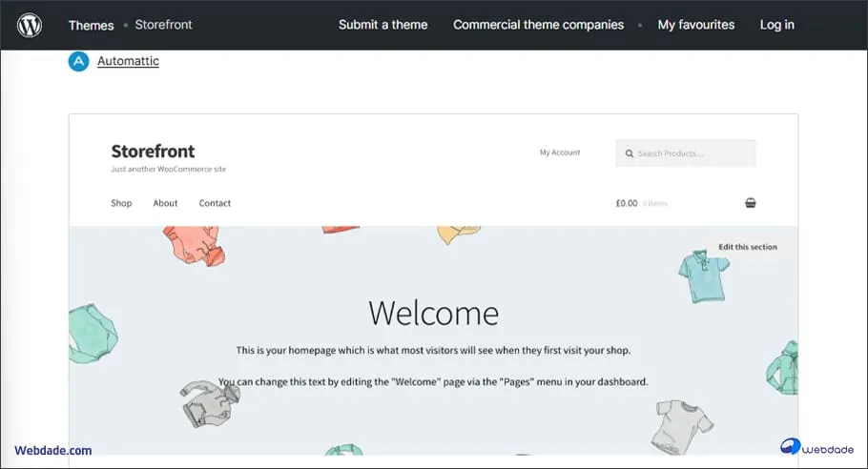Click the Storefront site title

pos(153,151)
